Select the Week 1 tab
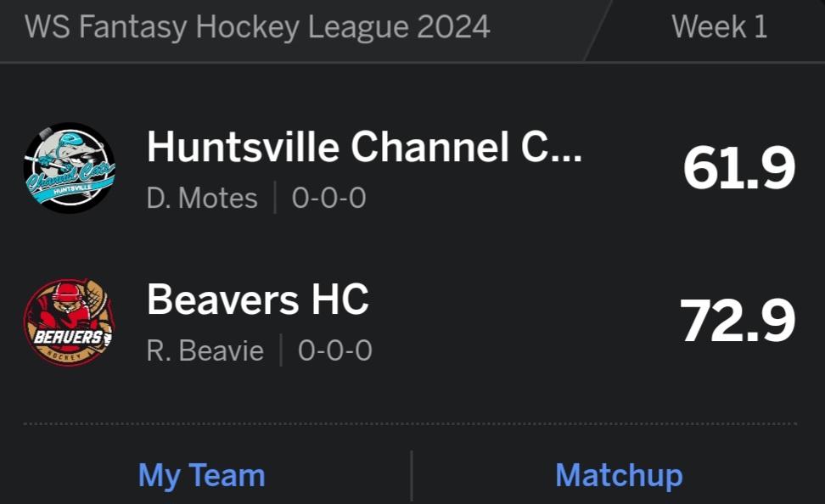825x504 pixels. tap(719, 27)
